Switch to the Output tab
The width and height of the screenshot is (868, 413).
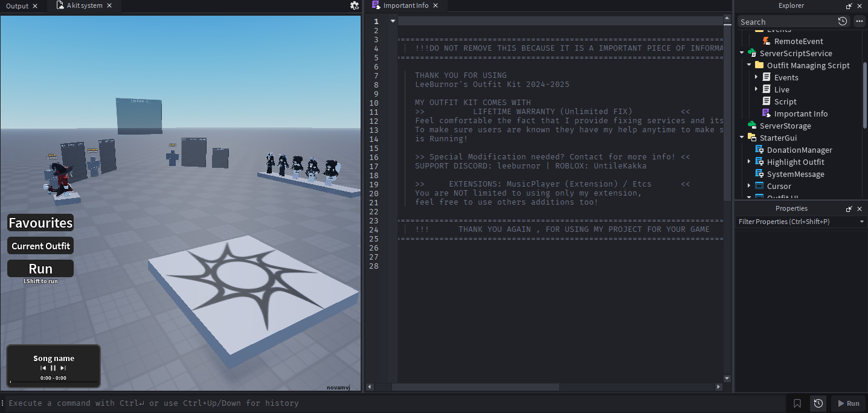18,5
